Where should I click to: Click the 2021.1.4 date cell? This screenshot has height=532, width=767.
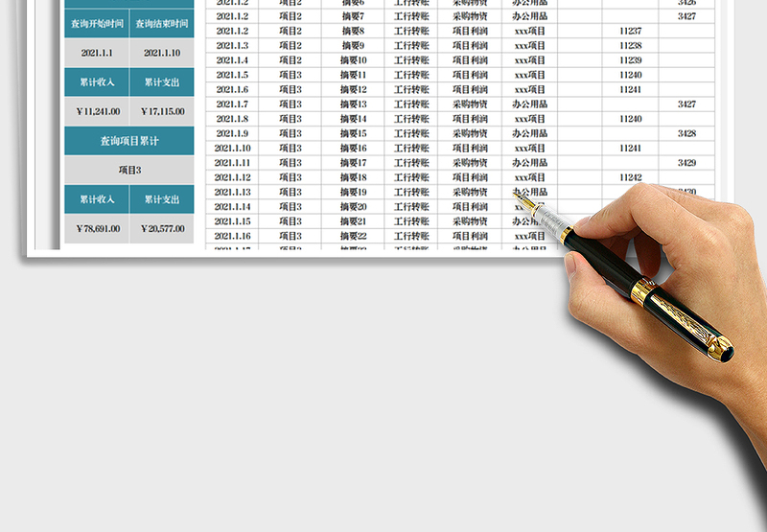point(232,60)
